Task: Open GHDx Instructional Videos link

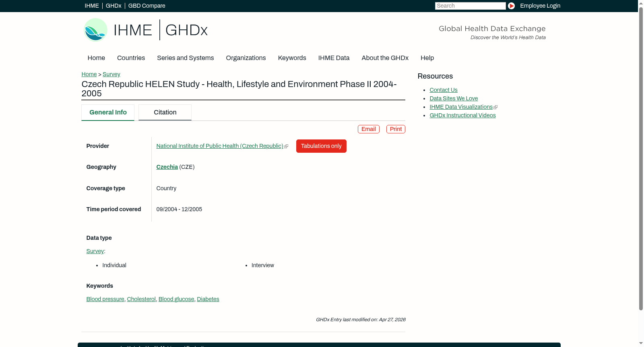Action: click(x=463, y=115)
